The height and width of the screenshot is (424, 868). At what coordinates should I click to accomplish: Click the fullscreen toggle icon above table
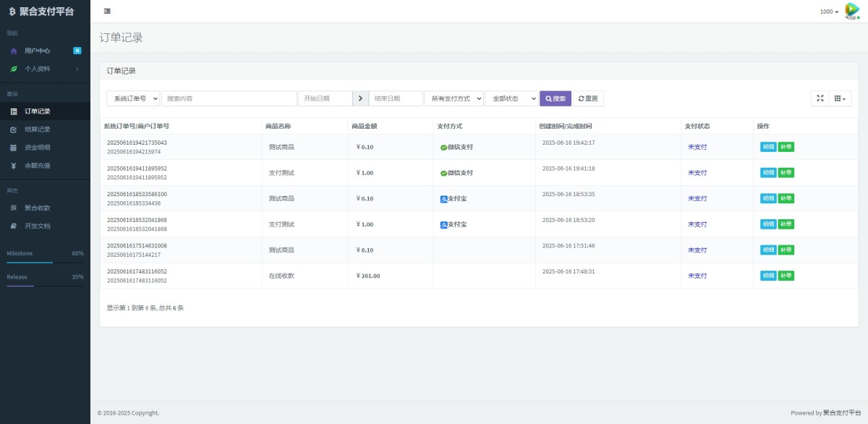coord(820,98)
